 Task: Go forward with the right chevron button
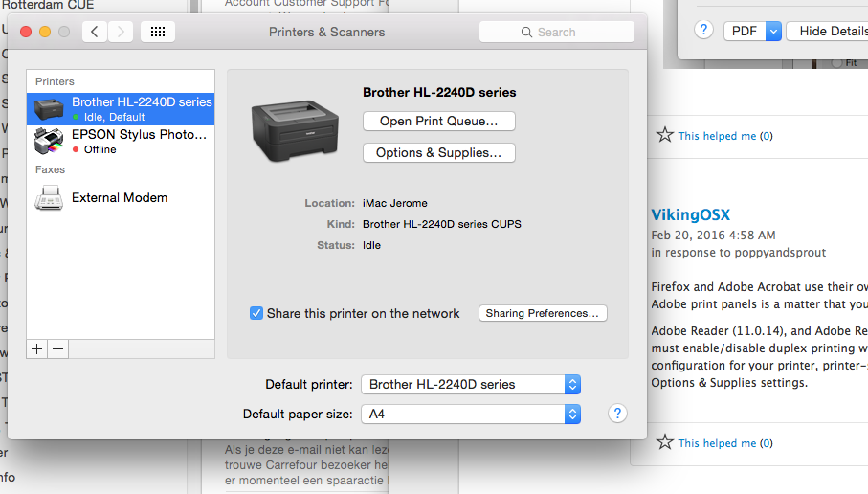click(x=121, y=32)
